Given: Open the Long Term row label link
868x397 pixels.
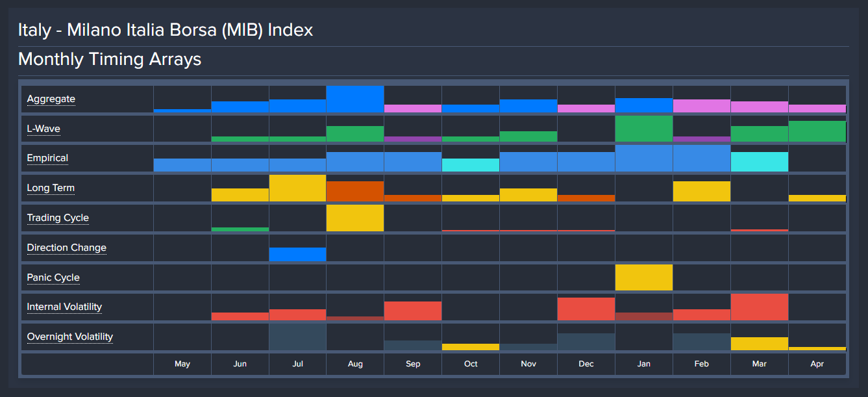Looking at the screenshot, I should pos(51,188).
